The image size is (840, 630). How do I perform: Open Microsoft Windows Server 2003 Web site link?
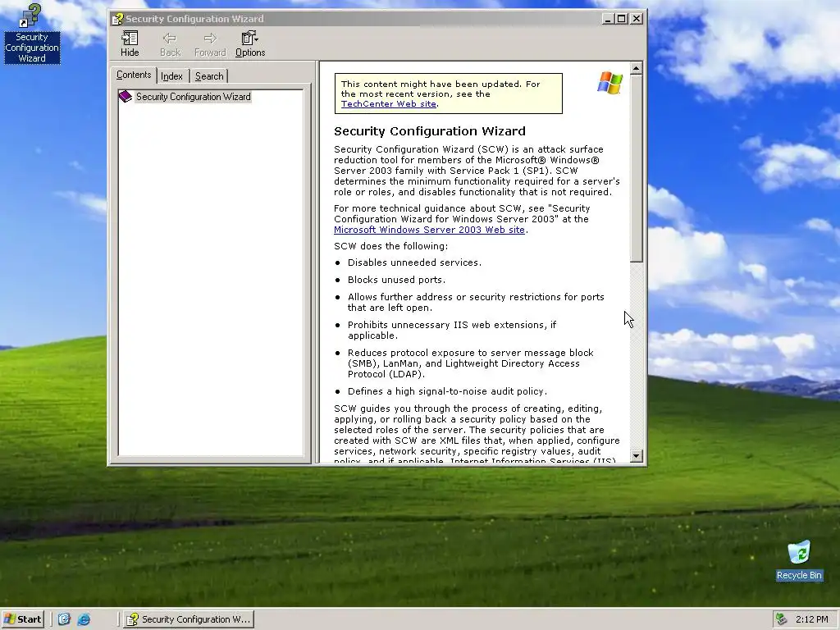tap(429, 230)
